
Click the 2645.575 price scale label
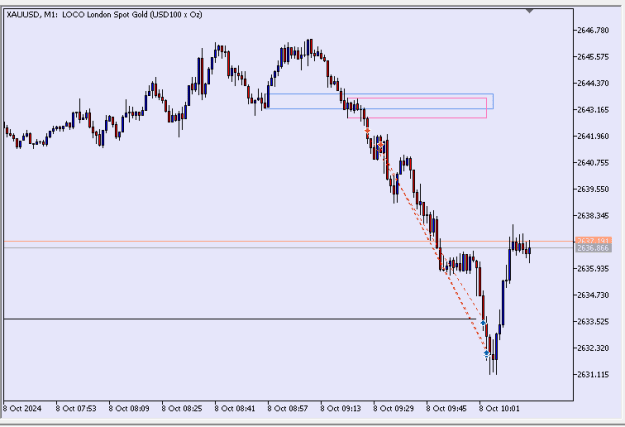tap(593, 57)
